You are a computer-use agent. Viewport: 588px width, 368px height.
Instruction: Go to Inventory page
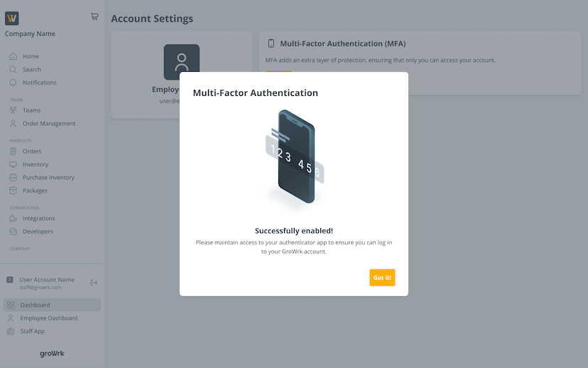pos(36,165)
